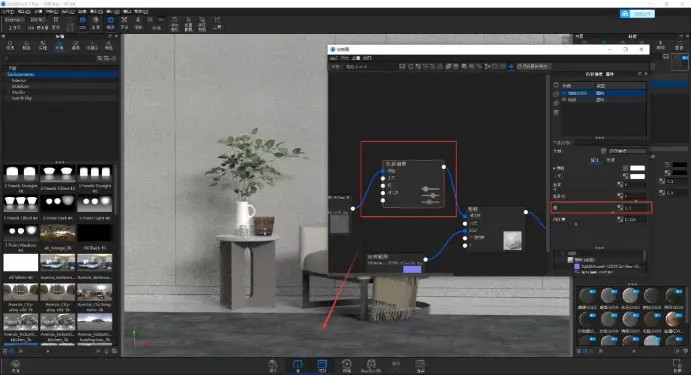
Task: Click the output socket of the color adjust node
Action: tap(444, 167)
